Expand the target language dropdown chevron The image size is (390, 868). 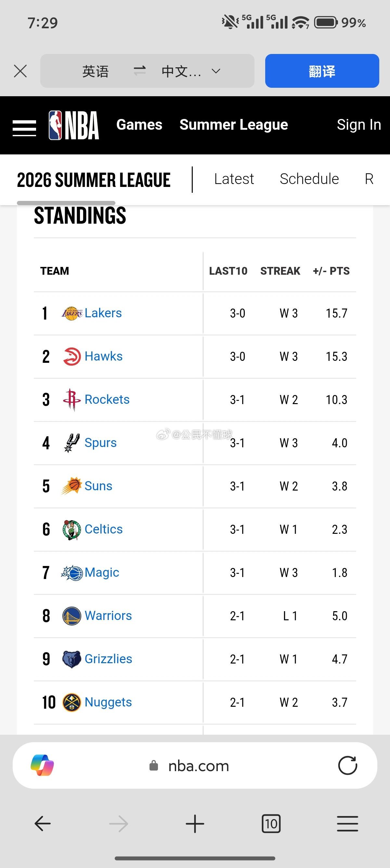pyautogui.click(x=216, y=71)
